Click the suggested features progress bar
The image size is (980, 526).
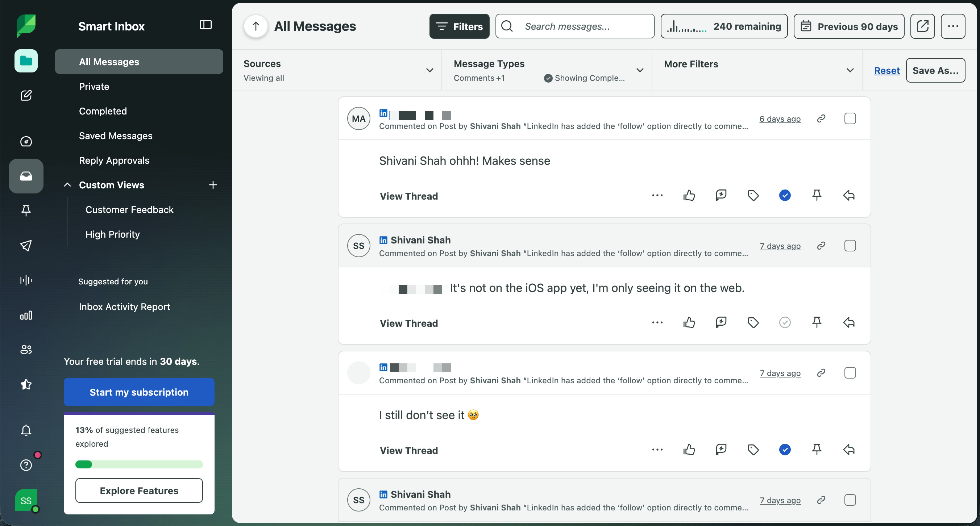point(139,464)
